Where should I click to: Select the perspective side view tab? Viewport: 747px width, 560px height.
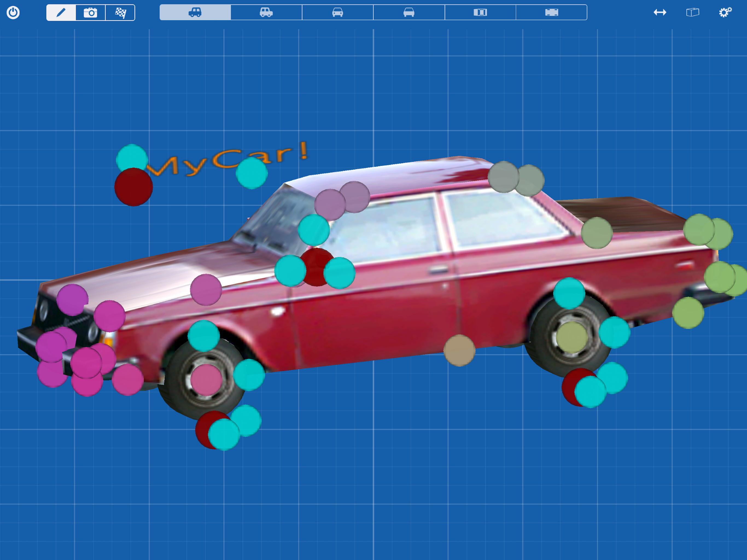point(195,13)
